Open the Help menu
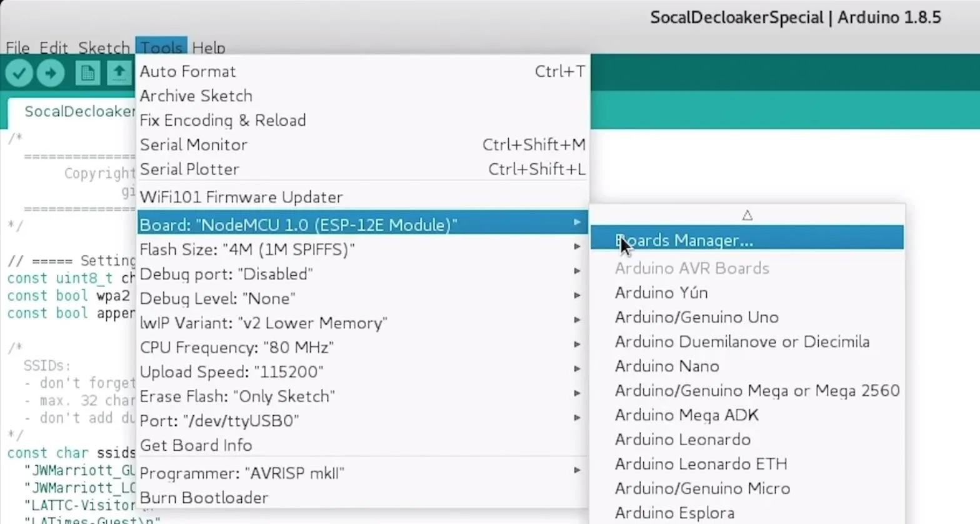This screenshot has width=980, height=524. pos(209,48)
